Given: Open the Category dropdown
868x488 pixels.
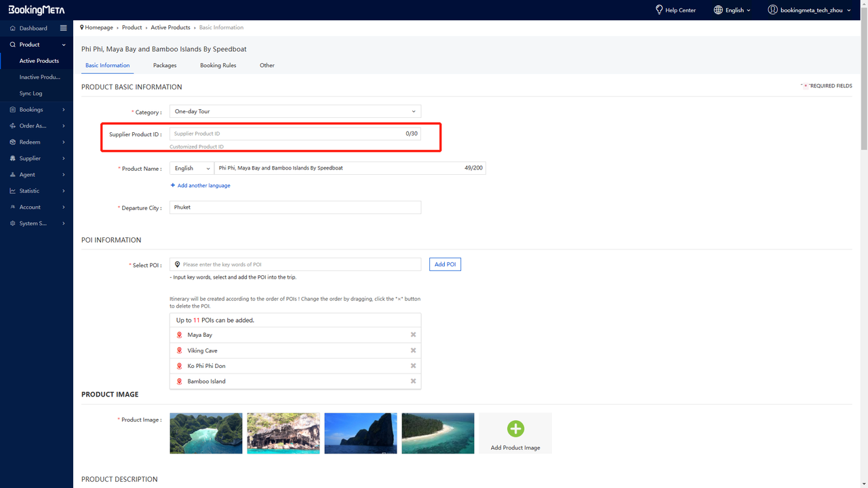Looking at the screenshot, I should point(295,111).
